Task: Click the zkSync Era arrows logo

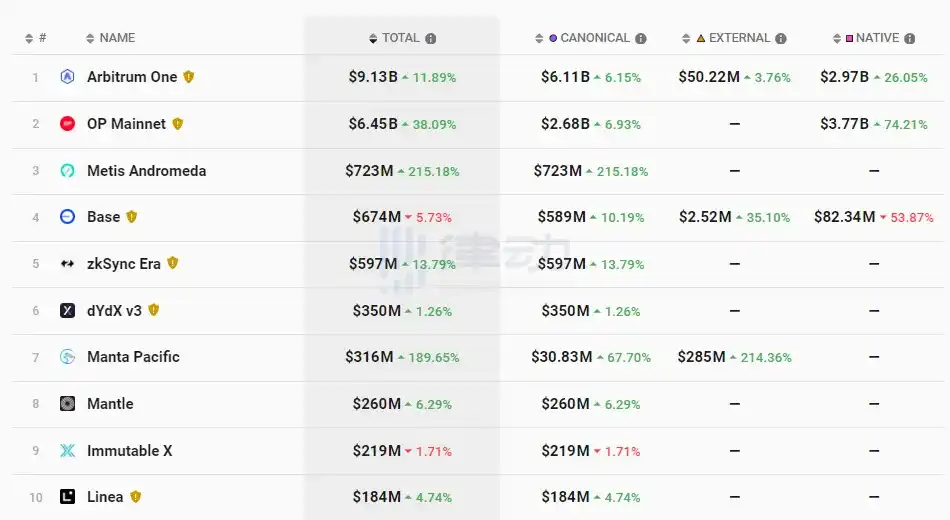Action: point(68,264)
